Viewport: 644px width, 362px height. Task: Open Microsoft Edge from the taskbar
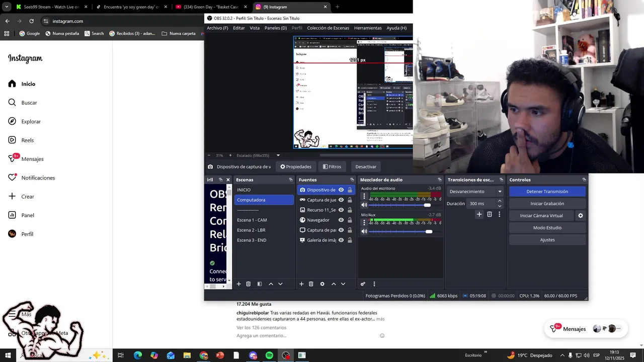click(x=137, y=355)
